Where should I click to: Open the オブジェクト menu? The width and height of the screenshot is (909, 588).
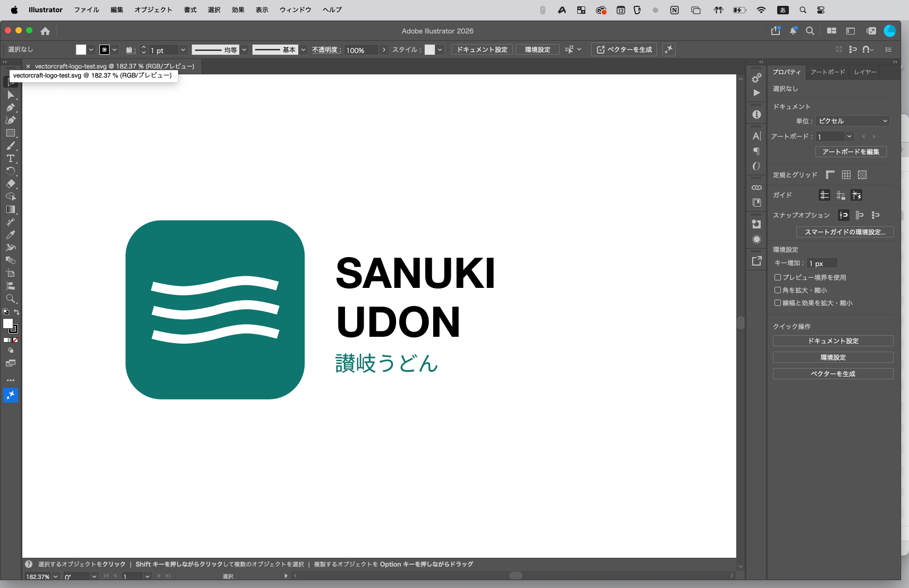153,10
